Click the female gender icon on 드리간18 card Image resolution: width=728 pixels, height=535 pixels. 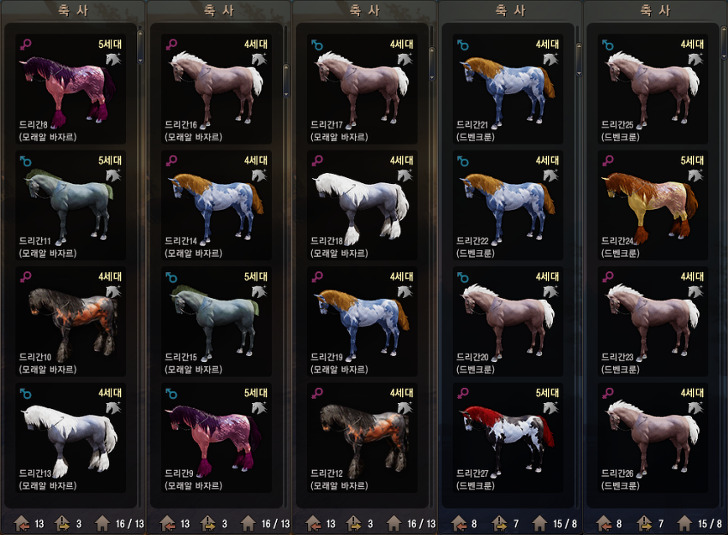tap(317, 161)
